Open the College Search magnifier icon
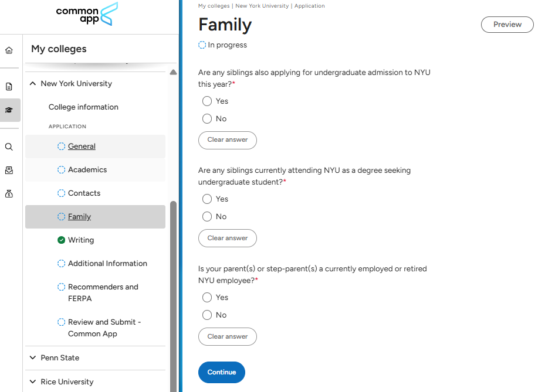This screenshot has width=545, height=392. pos(9,147)
